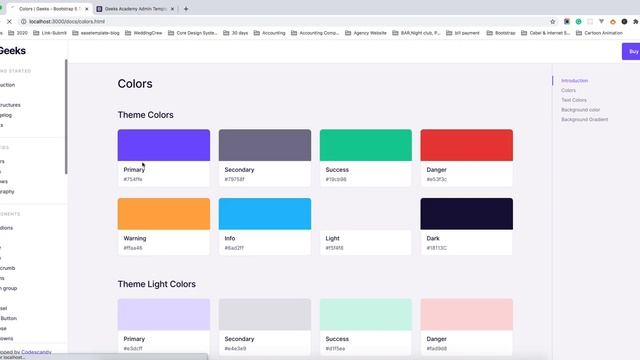
Task: Open the WeddingCrew bookmarks folder
Action: (143, 33)
